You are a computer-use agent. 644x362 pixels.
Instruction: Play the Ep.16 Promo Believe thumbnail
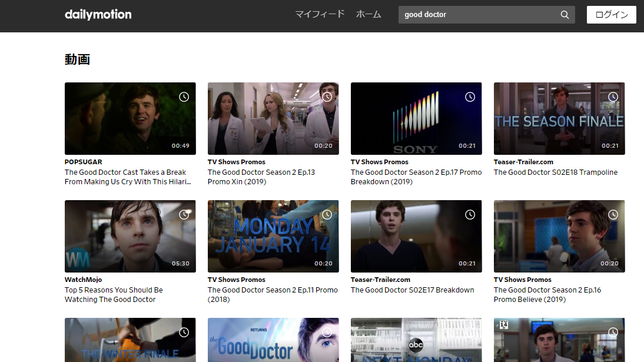[x=559, y=236]
